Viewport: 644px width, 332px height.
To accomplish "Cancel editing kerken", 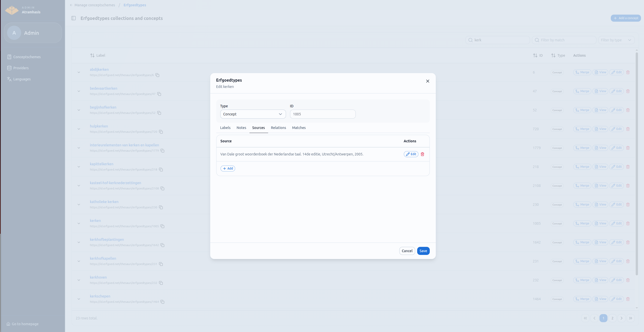I will pyautogui.click(x=407, y=251).
